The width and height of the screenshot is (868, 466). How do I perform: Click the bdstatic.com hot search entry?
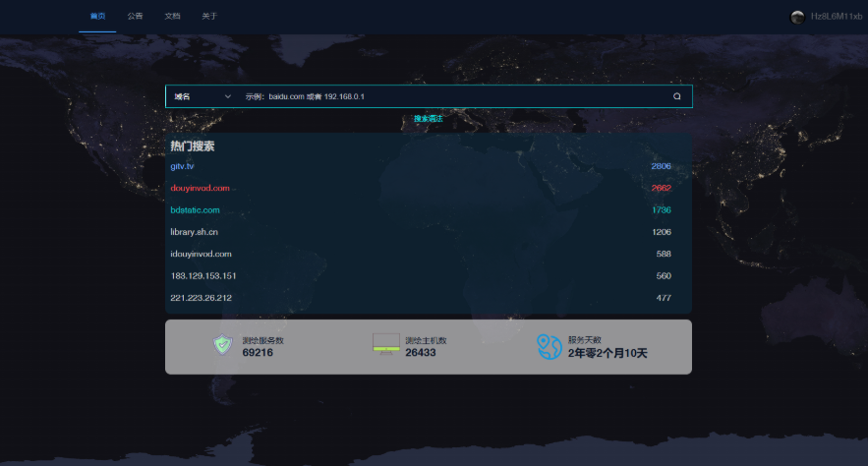195,210
